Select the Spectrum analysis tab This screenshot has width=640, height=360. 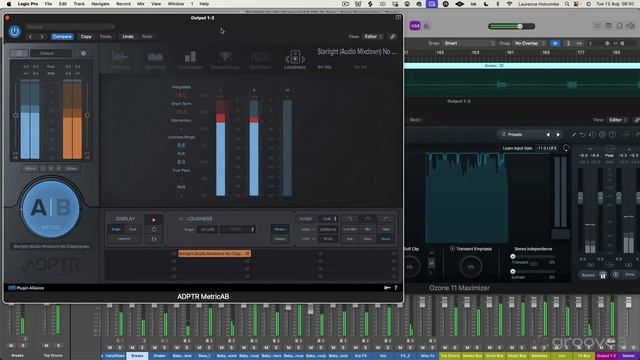pyautogui.click(x=155, y=60)
